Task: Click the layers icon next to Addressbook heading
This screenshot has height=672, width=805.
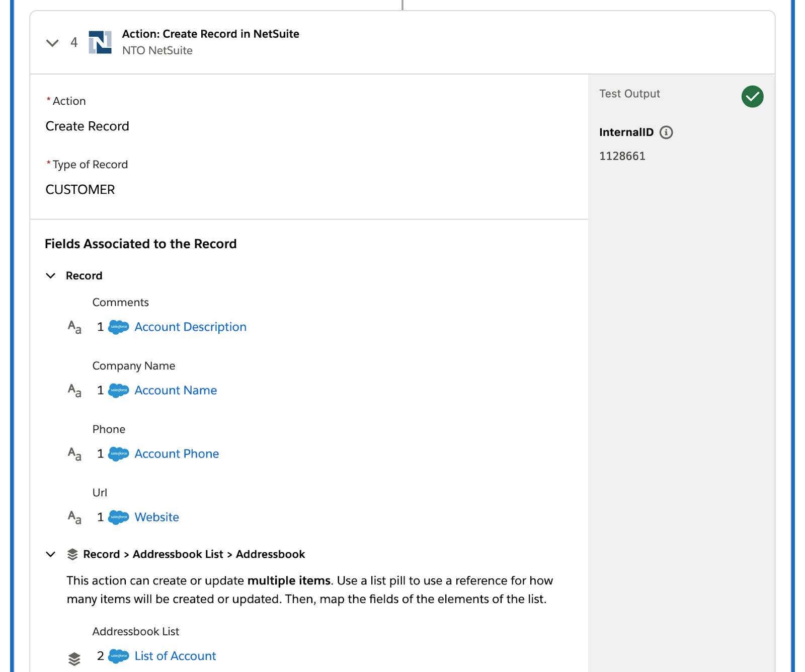Action: [72, 554]
